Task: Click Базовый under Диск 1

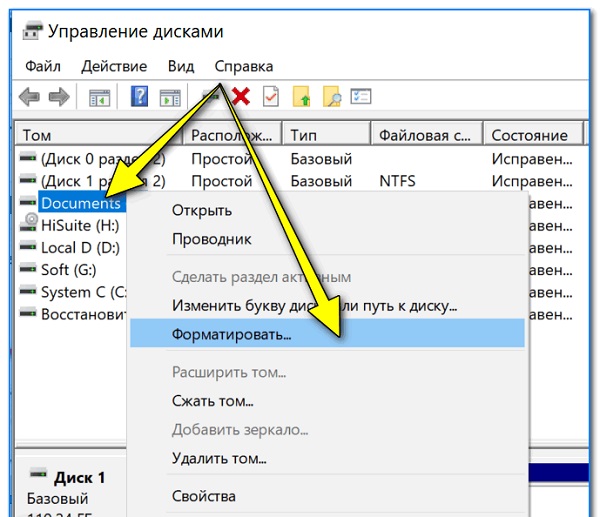Action: tap(57, 499)
